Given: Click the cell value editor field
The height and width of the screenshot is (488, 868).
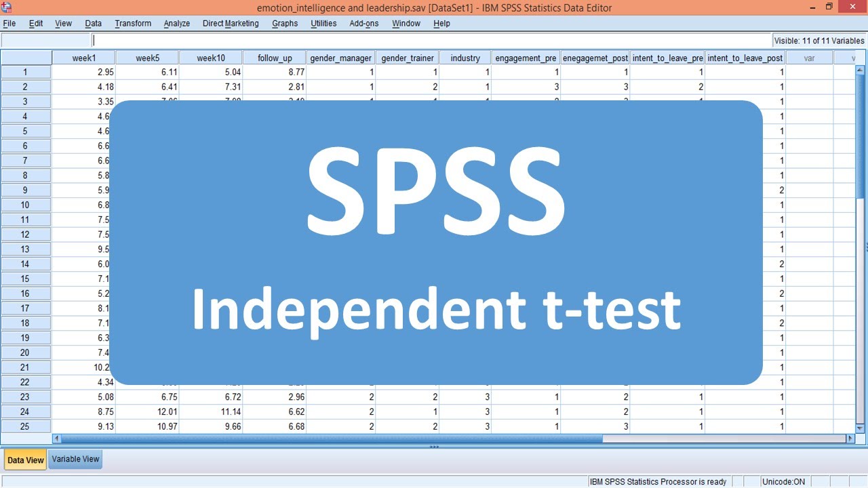Looking at the screenshot, I should [x=432, y=41].
